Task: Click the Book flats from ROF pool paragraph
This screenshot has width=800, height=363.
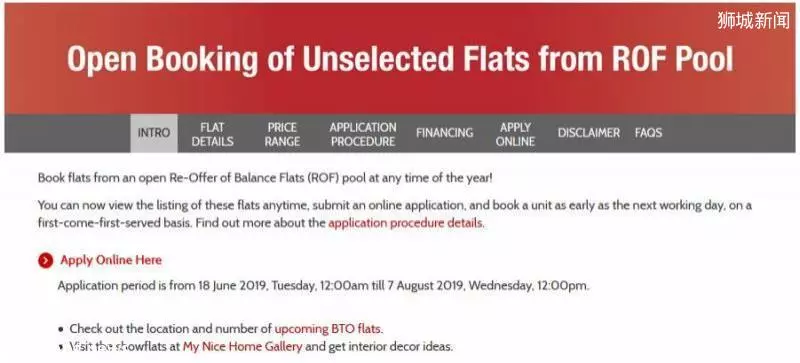Action: pos(265,179)
